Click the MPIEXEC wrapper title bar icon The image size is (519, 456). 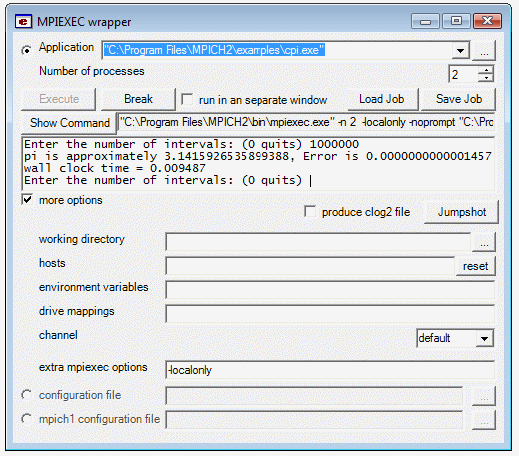coord(23,22)
